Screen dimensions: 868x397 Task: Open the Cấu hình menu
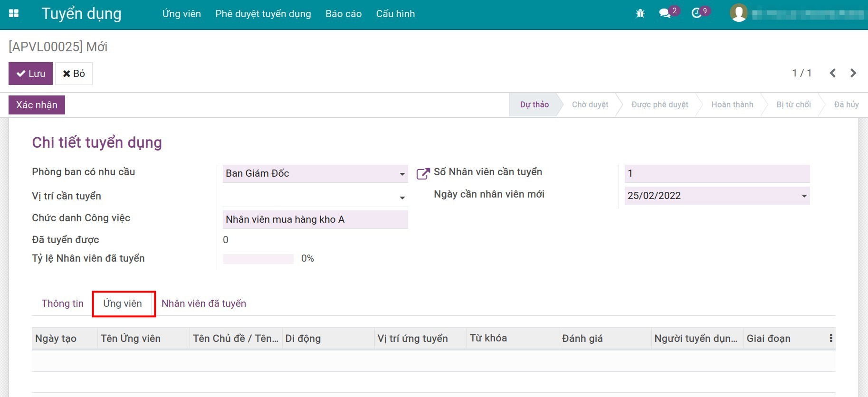point(395,14)
